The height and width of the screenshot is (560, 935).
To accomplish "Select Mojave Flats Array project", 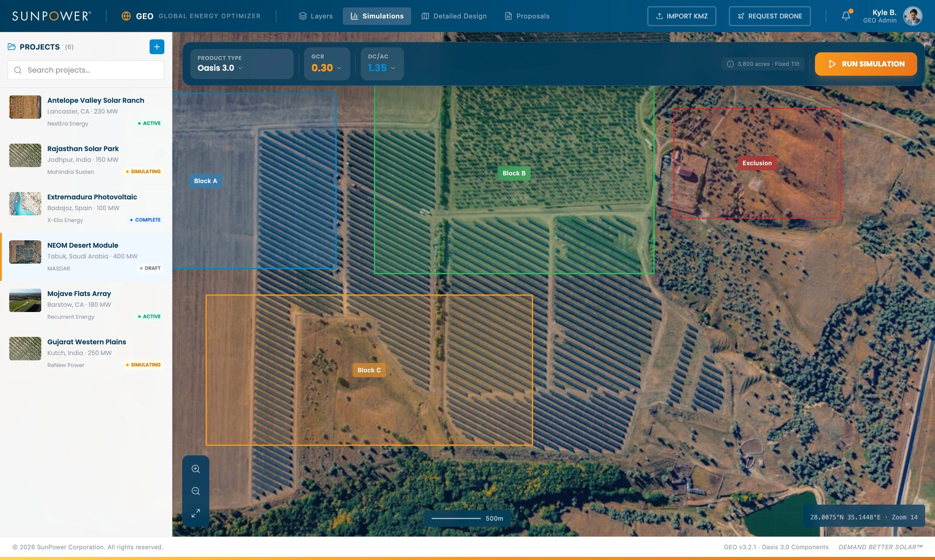I will click(x=86, y=305).
